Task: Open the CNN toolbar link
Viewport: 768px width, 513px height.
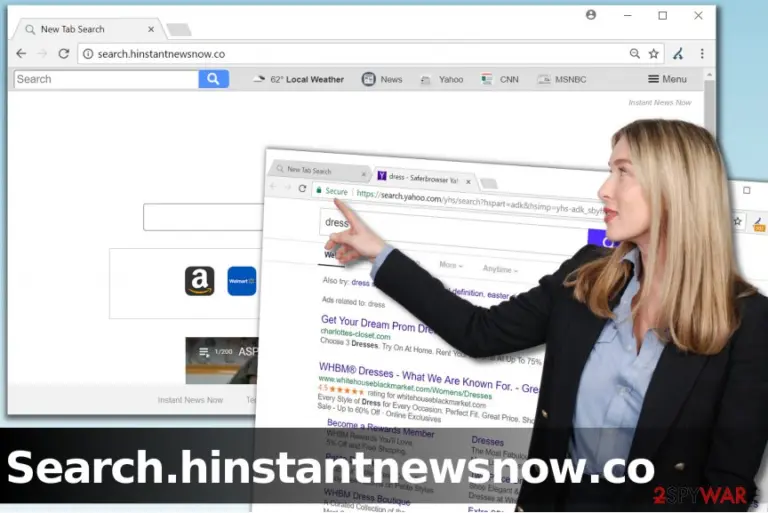Action: (x=500, y=79)
